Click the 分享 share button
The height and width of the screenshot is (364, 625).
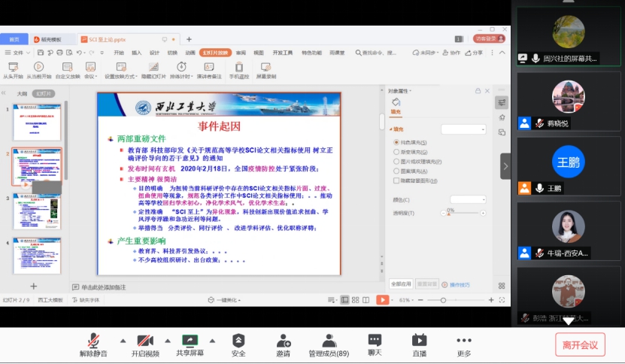tap(474, 53)
